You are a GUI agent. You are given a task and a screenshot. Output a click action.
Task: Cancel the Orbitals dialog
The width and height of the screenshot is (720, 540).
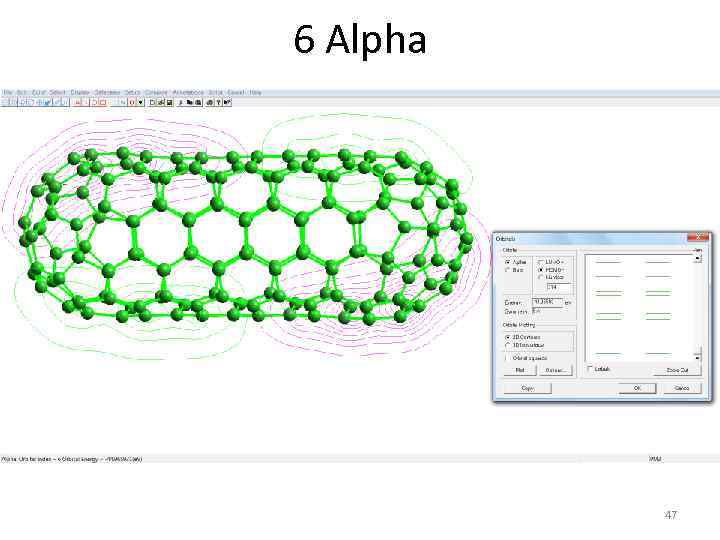[x=682, y=388]
